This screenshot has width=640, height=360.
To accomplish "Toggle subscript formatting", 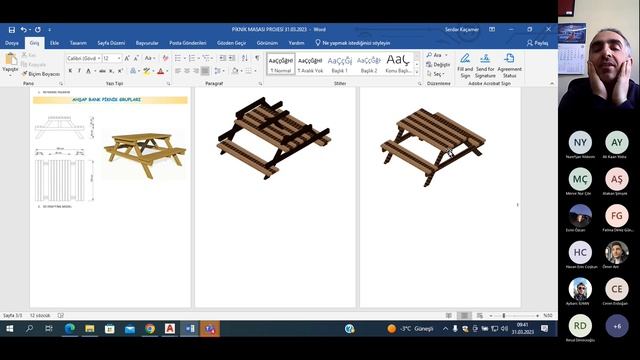I will [x=111, y=71].
